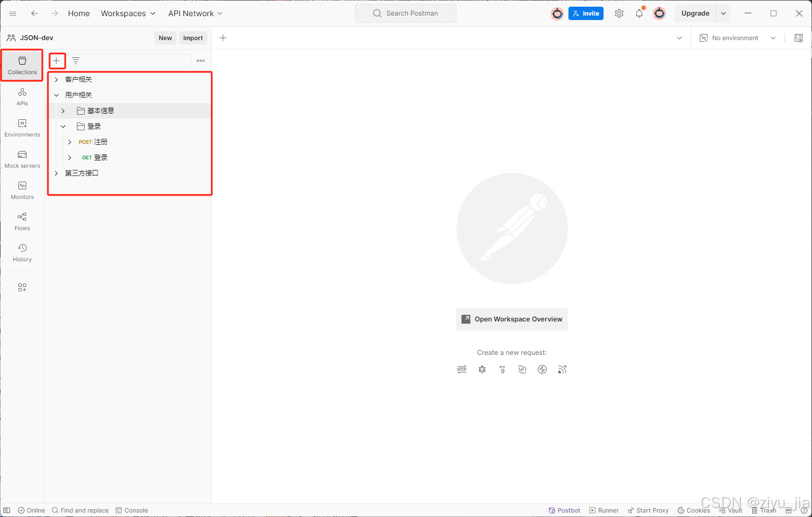The width and height of the screenshot is (812, 517).
Task: Collapse the 用户相关 collection
Action: click(x=56, y=95)
